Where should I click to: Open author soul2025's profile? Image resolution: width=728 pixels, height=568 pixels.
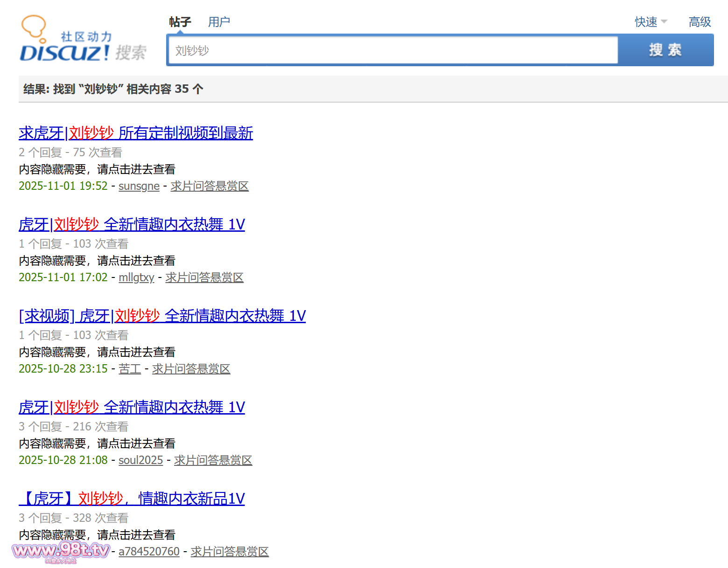(140, 460)
